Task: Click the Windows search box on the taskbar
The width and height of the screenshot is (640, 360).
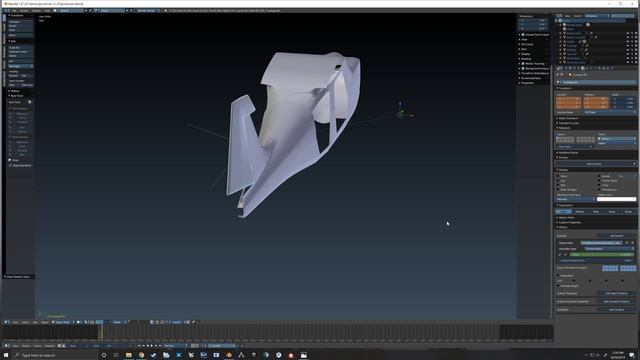Action: click(x=55, y=355)
